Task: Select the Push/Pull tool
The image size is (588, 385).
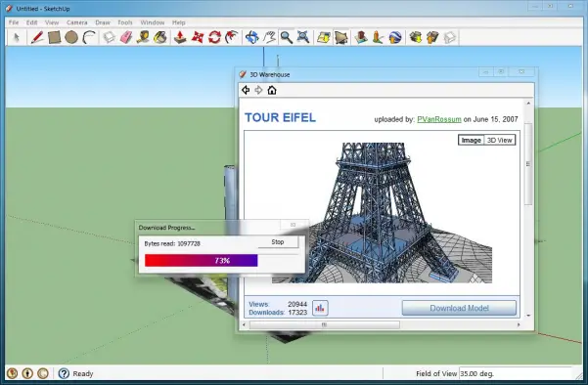Action: [180, 37]
